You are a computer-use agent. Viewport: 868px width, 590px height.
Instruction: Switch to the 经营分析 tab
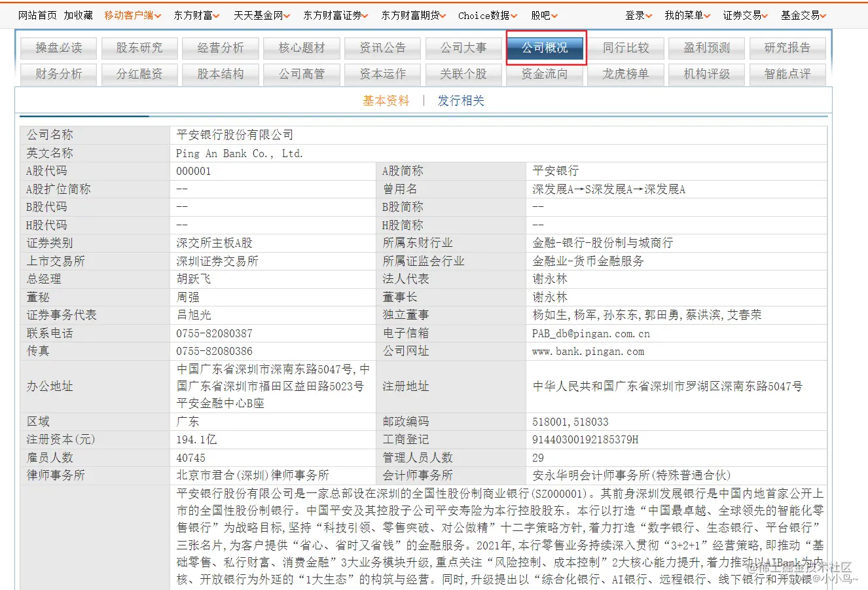221,48
